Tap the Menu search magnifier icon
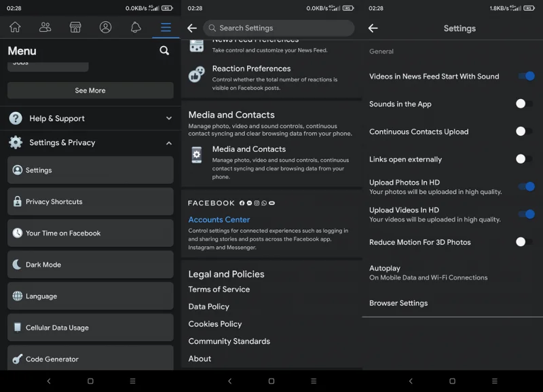The width and height of the screenshot is (543, 392). pyautogui.click(x=164, y=50)
